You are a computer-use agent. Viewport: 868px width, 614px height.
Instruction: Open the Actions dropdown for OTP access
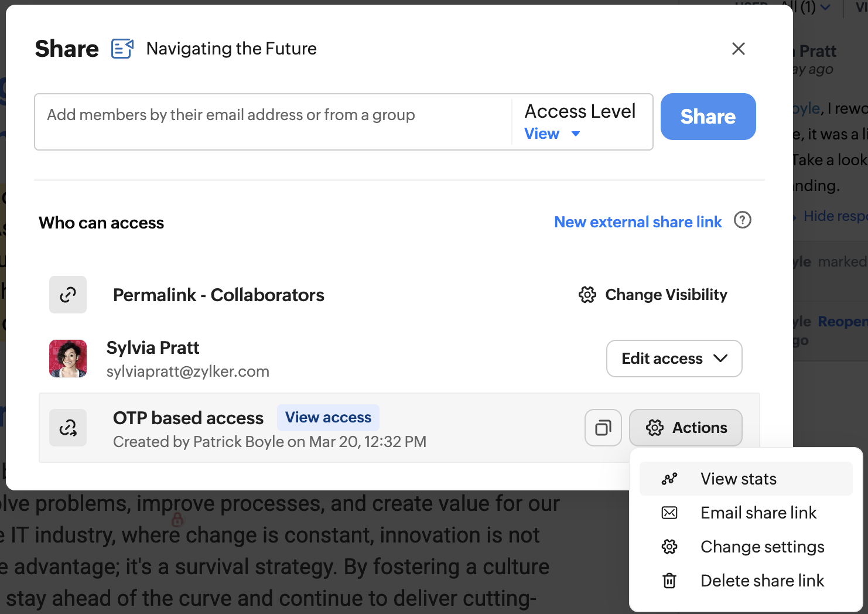[x=685, y=428]
